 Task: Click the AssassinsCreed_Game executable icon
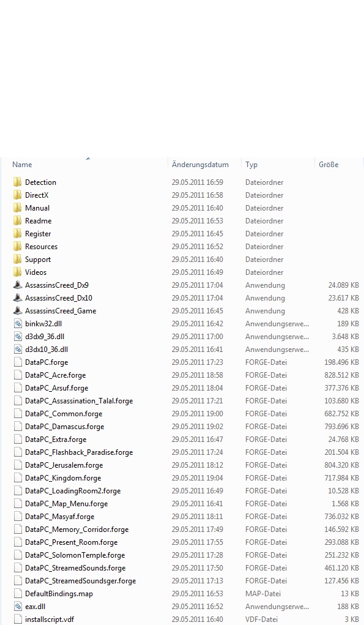pyautogui.click(x=18, y=310)
